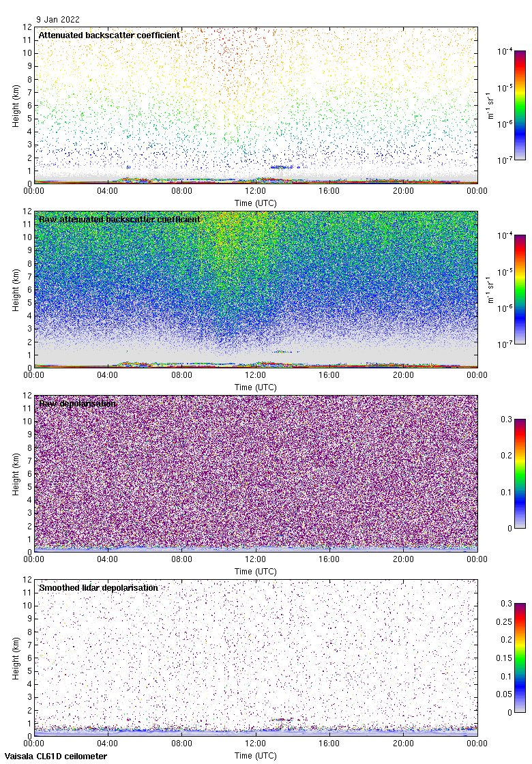
Task: Click the color bar beside the Attenuated backscatter coefficient plot
Action: tap(520, 105)
